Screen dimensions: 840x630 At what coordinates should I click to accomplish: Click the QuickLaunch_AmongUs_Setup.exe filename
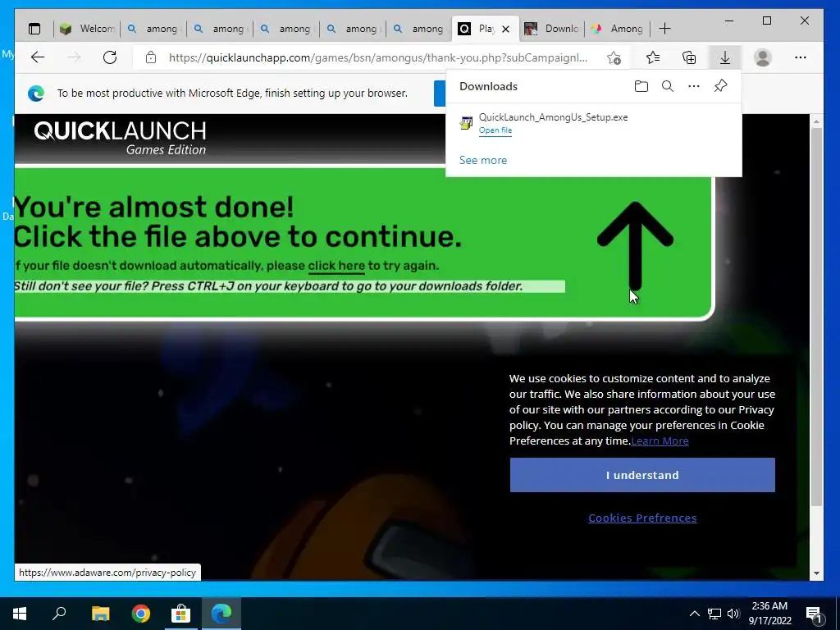click(554, 117)
